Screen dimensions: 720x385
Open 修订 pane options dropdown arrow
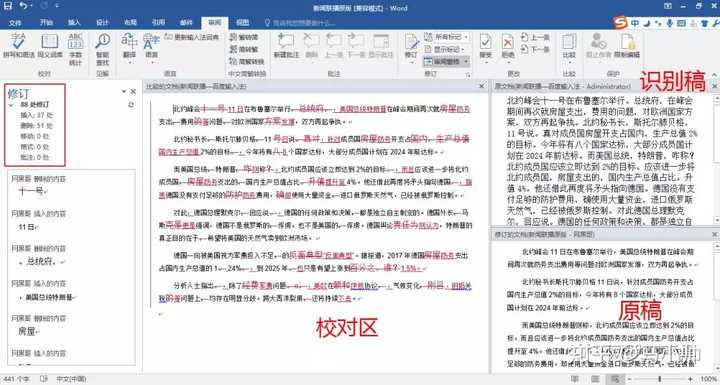(x=124, y=92)
